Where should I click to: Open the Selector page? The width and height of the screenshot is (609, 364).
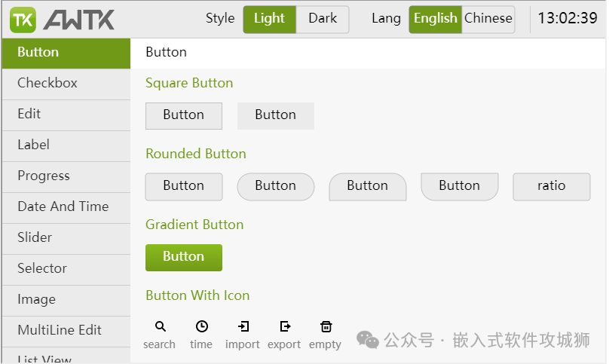pyautogui.click(x=66, y=269)
